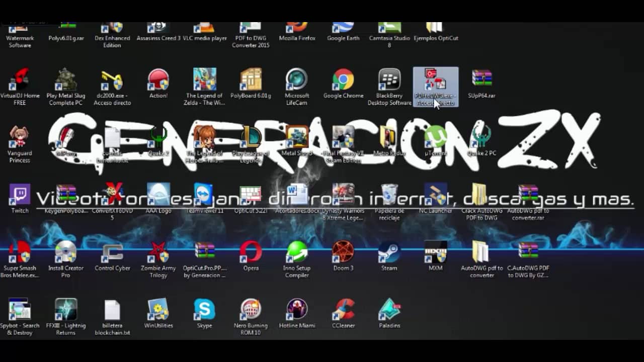Open BlackBerry Desktop Software icon

point(389,80)
